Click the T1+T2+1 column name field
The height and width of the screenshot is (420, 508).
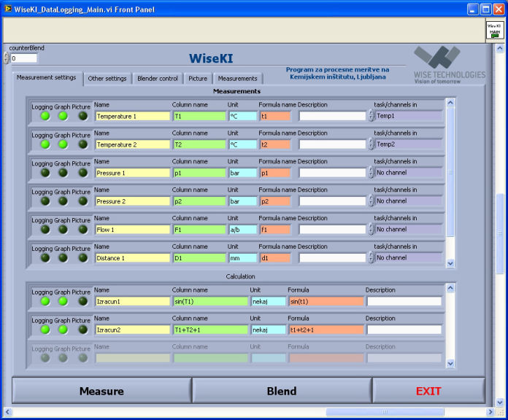coord(211,330)
